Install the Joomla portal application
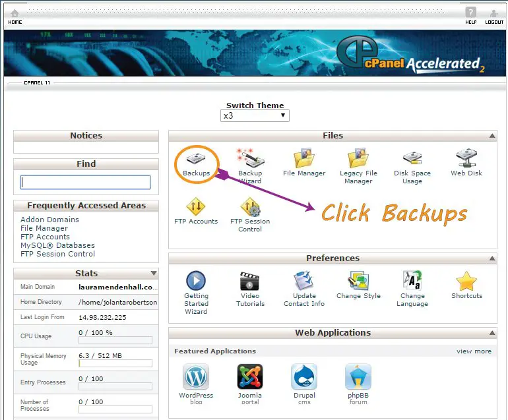Viewport: 508px width, 420px height. [x=250, y=376]
